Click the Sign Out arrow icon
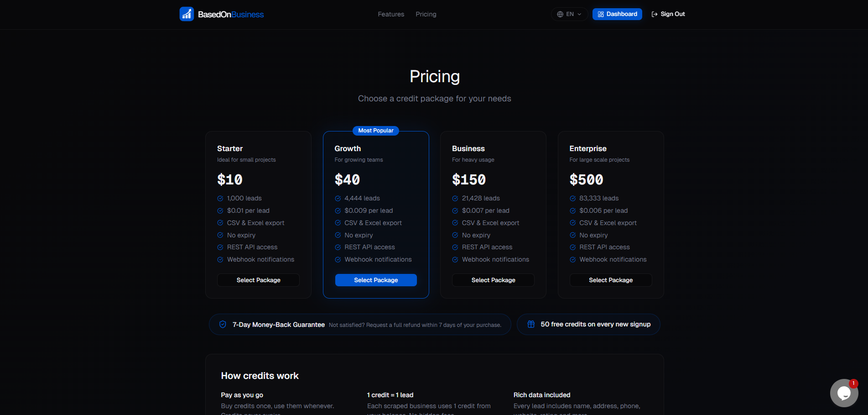Viewport: 868px width, 415px height. tap(654, 14)
